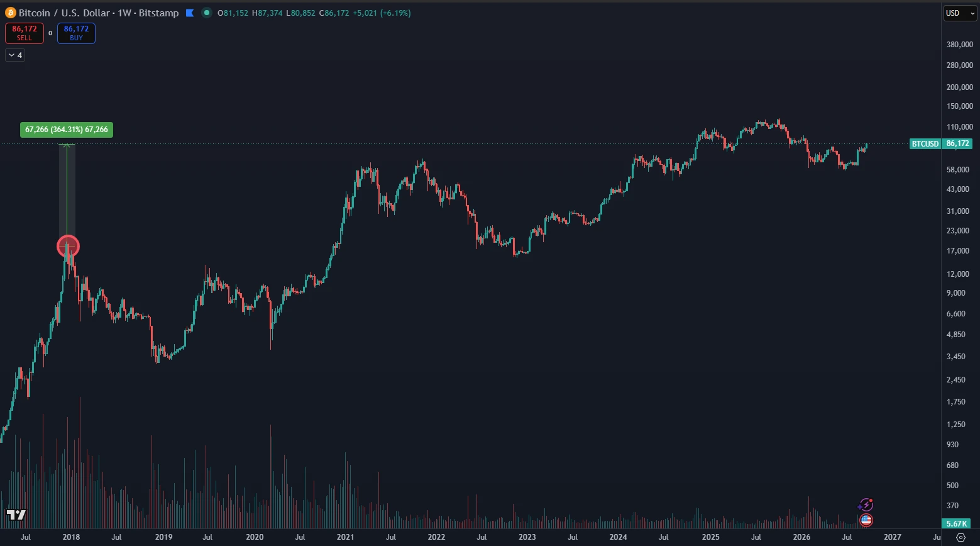Click the 86,172 BUY button
Viewport: 980px width, 546px height.
[x=76, y=33]
